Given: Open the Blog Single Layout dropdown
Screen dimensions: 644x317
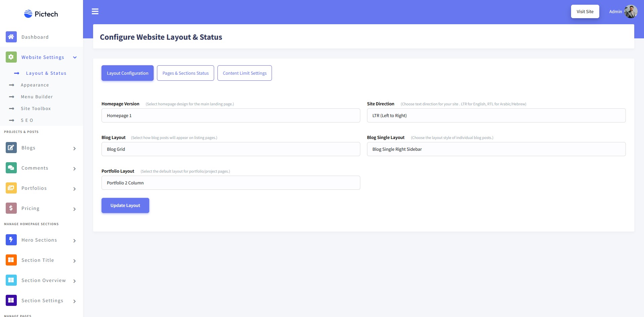Looking at the screenshot, I should coord(496,149).
